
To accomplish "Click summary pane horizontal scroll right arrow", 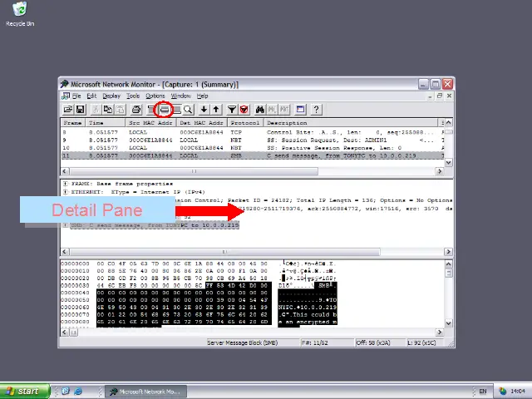I will [x=440, y=171].
